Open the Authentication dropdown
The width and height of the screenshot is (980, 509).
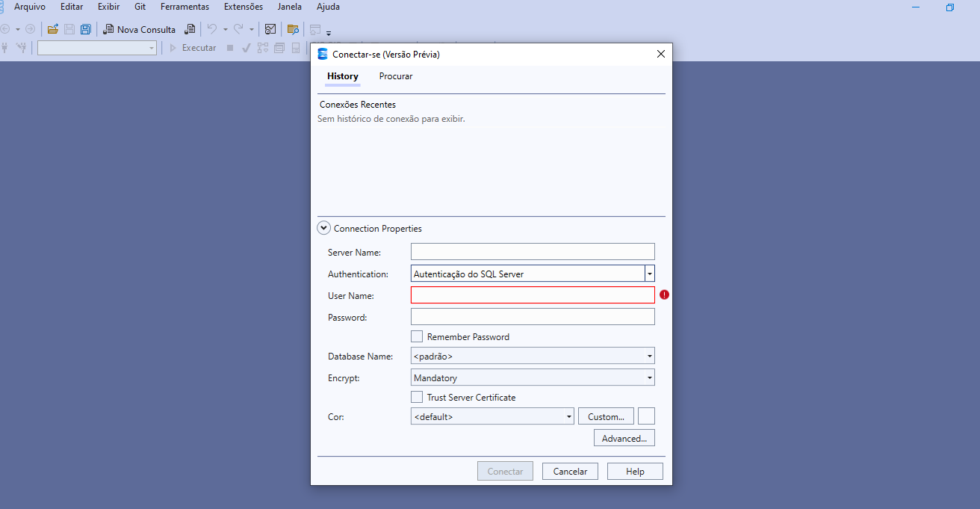pyautogui.click(x=650, y=274)
